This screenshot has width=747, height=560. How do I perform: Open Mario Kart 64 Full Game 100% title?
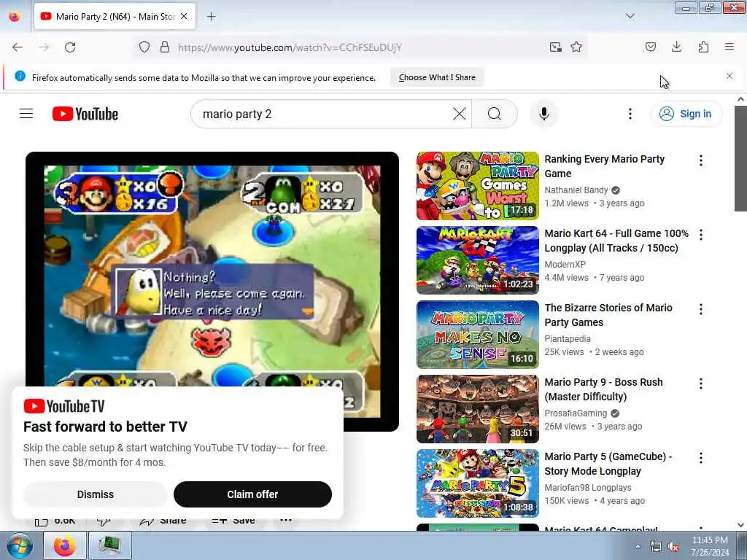point(616,241)
